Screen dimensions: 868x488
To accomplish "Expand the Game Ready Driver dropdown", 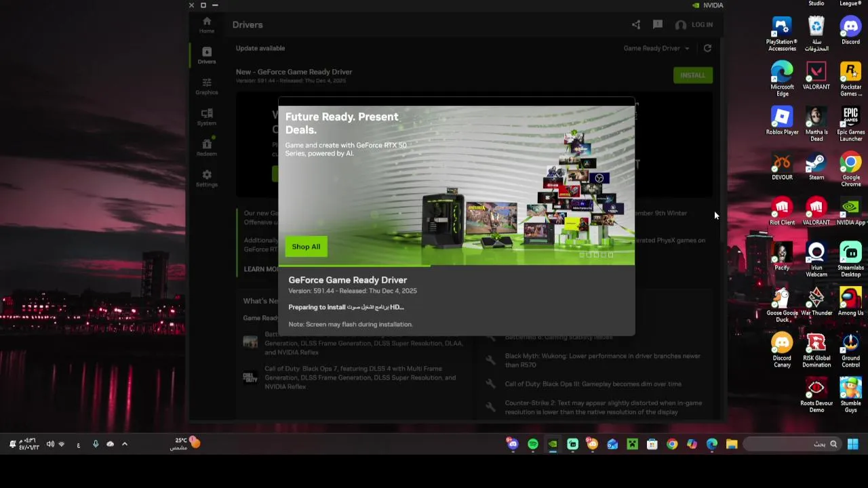I will 656,48.
